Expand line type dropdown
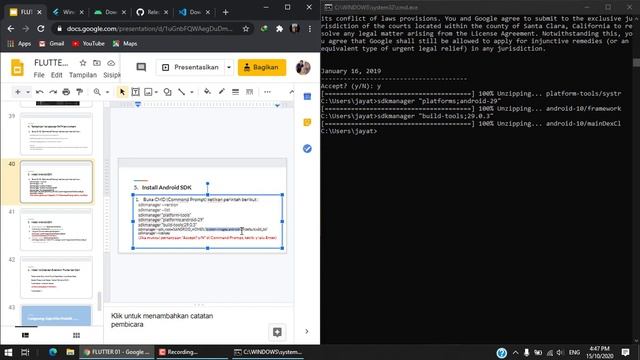640x360 pixels. [191, 92]
